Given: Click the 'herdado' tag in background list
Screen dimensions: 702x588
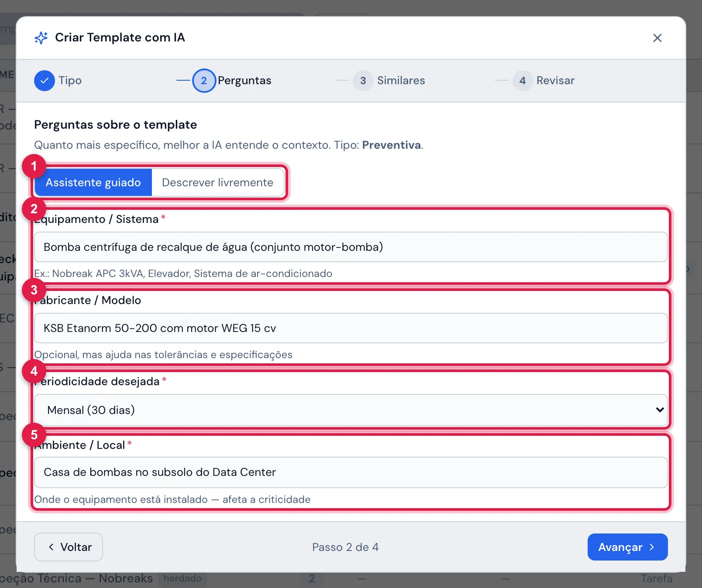Looking at the screenshot, I should (x=182, y=578).
